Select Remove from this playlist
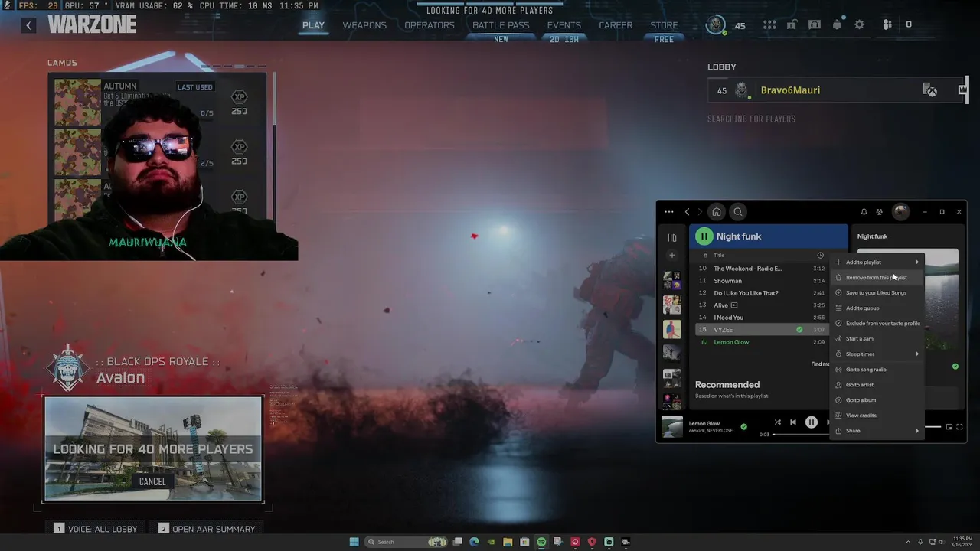This screenshot has height=551, width=980. pos(877,278)
